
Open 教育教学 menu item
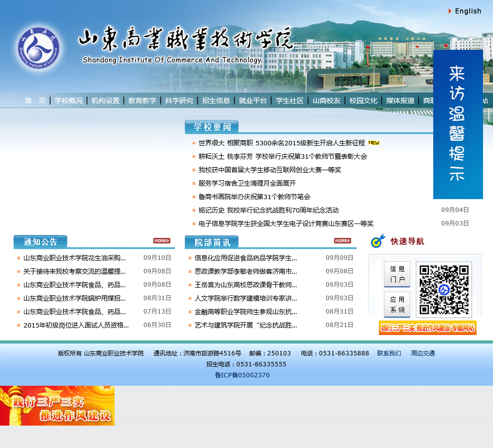(x=142, y=101)
